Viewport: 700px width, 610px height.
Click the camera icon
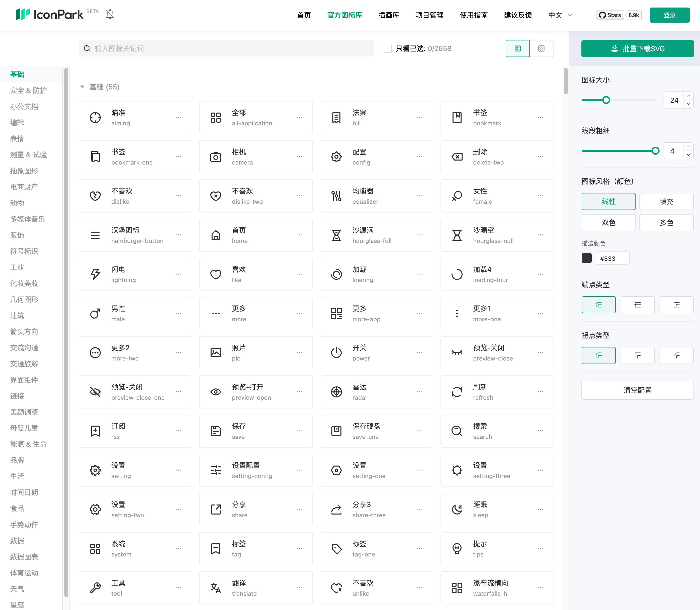[216, 157]
